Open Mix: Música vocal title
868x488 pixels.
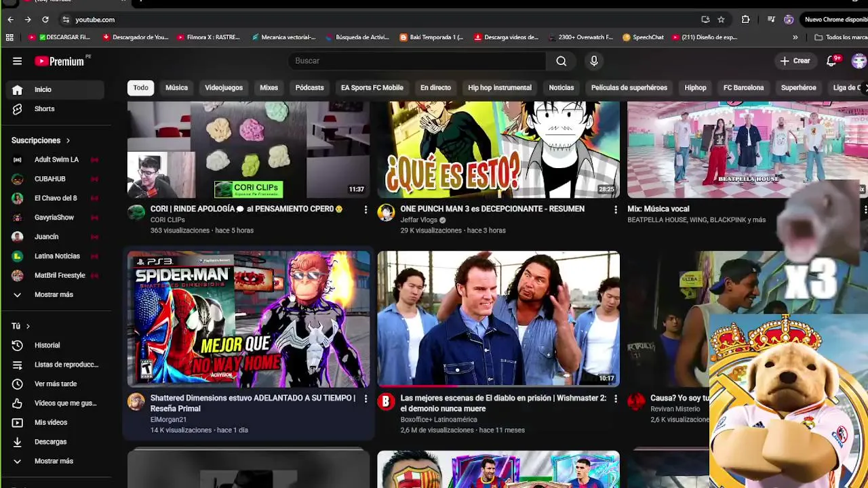pos(658,209)
